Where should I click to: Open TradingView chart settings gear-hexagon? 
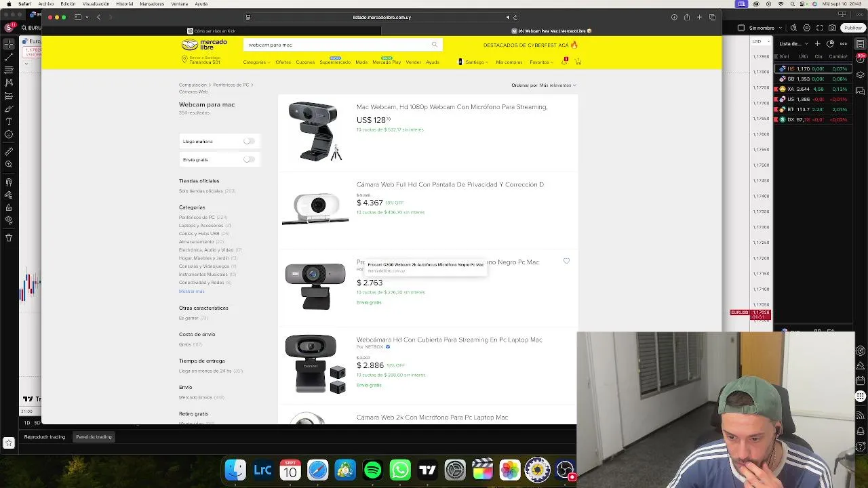(x=807, y=28)
